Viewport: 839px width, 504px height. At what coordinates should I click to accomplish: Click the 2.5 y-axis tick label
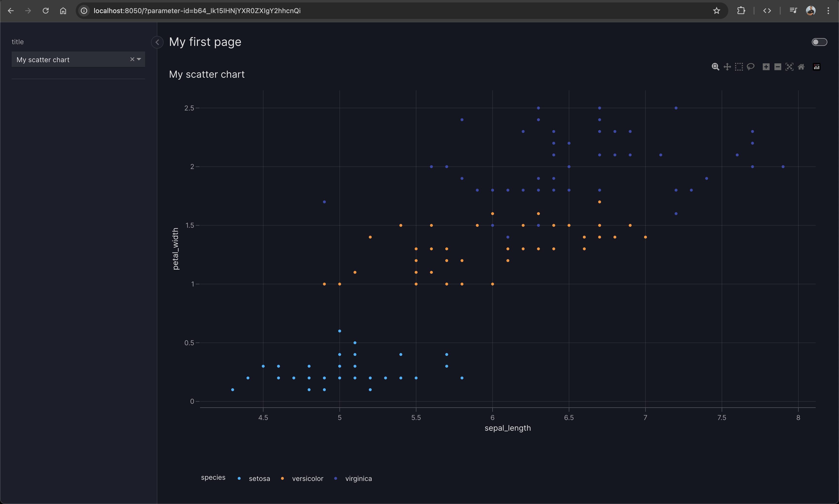click(189, 108)
